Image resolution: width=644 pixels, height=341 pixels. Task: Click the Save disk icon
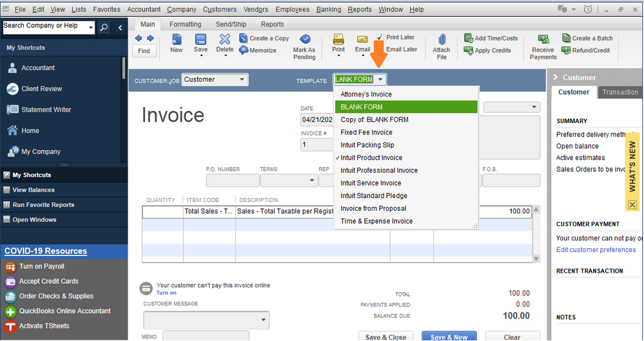tap(200, 39)
